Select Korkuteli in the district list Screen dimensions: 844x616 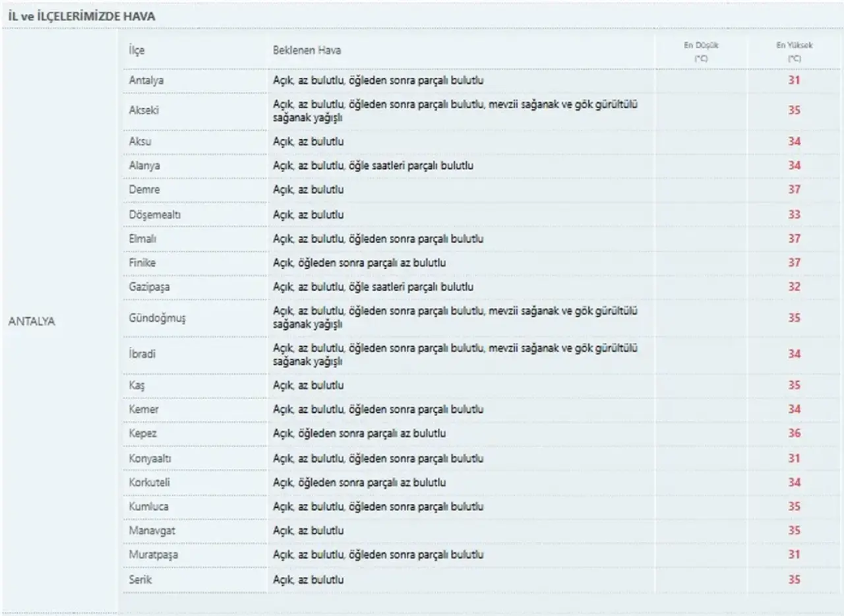[x=150, y=483]
